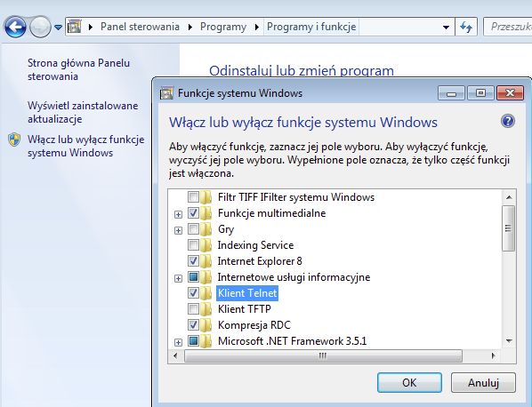Open help with the blue question mark

508,121
